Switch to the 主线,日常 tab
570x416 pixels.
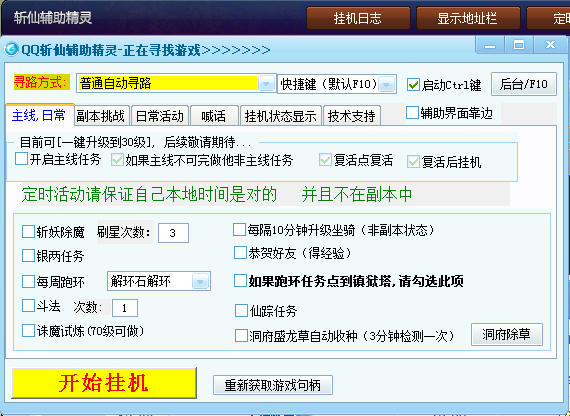(x=39, y=115)
